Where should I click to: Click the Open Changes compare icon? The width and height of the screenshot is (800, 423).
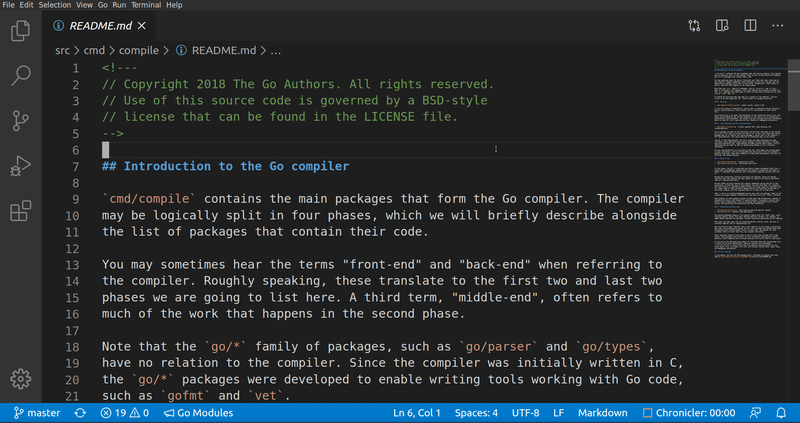[695, 25]
